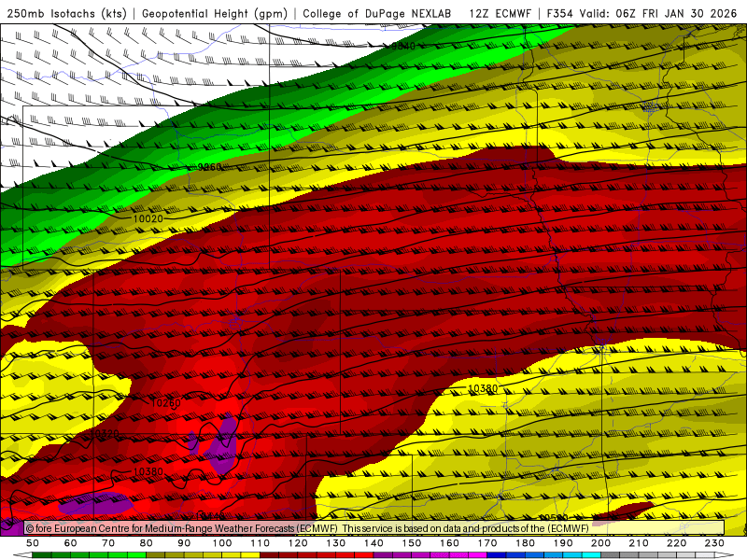Image resolution: width=747 pixels, height=560 pixels.
Task: Click the 110 value on the color scale
Action: tap(261, 543)
